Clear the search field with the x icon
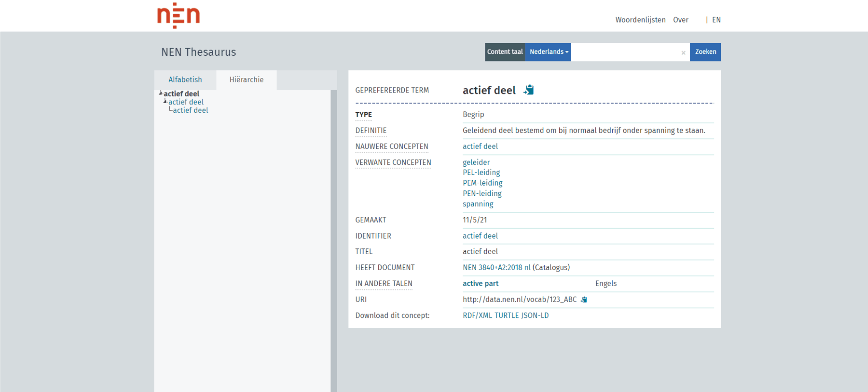 (x=683, y=52)
